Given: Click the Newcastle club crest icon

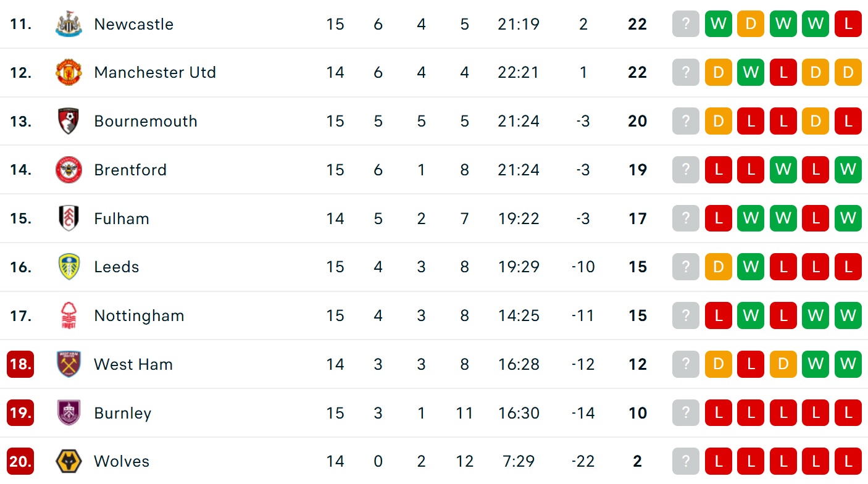Looking at the screenshot, I should coord(69,24).
